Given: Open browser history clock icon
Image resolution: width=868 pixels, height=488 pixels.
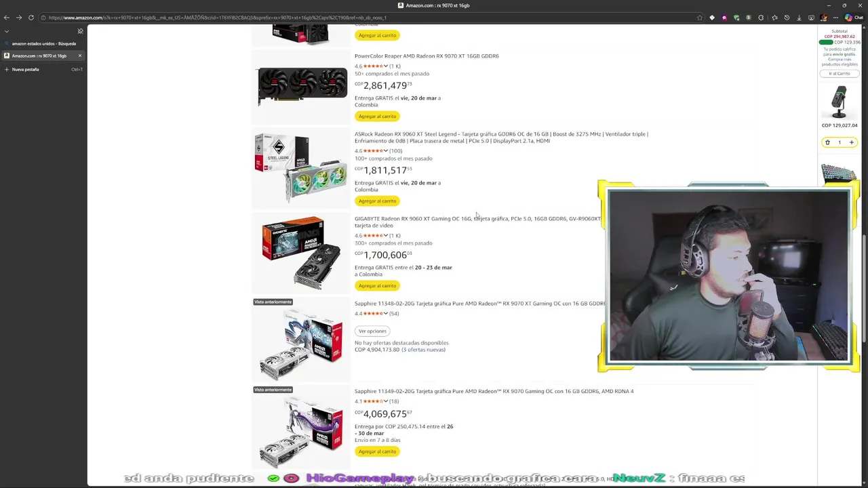Looking at the screenshot, I should pos(787,18).
